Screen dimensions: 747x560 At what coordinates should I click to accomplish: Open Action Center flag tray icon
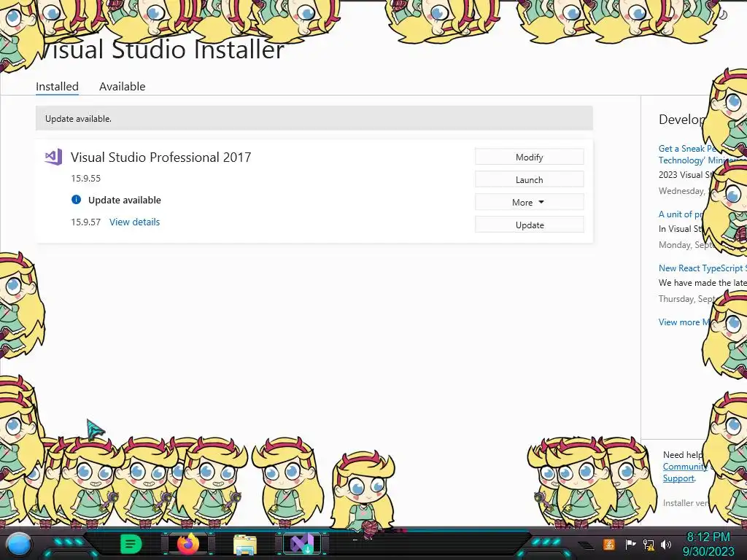click(630, 544)
